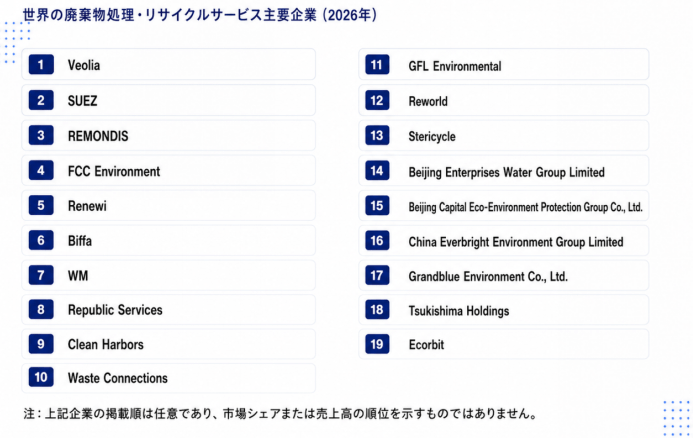Click the Waste Connections entry
This screenshot has width=693, height=438.
click(168, 378)
